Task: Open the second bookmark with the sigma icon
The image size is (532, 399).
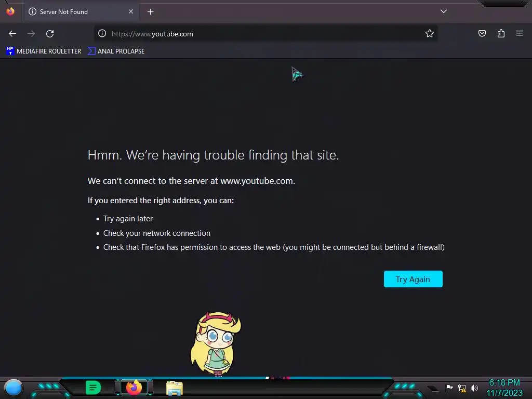Action: coord(116,51)
